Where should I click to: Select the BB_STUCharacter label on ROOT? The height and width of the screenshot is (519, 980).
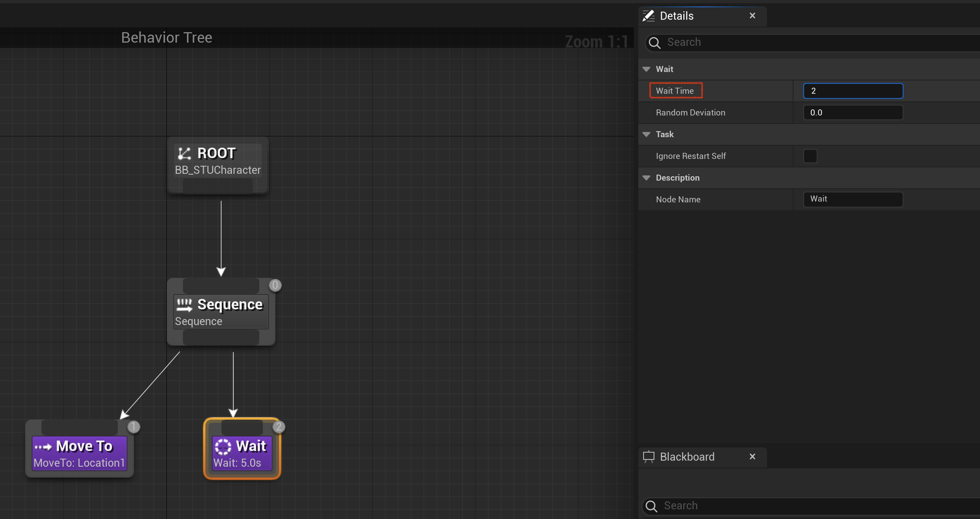tap(218, 170)
